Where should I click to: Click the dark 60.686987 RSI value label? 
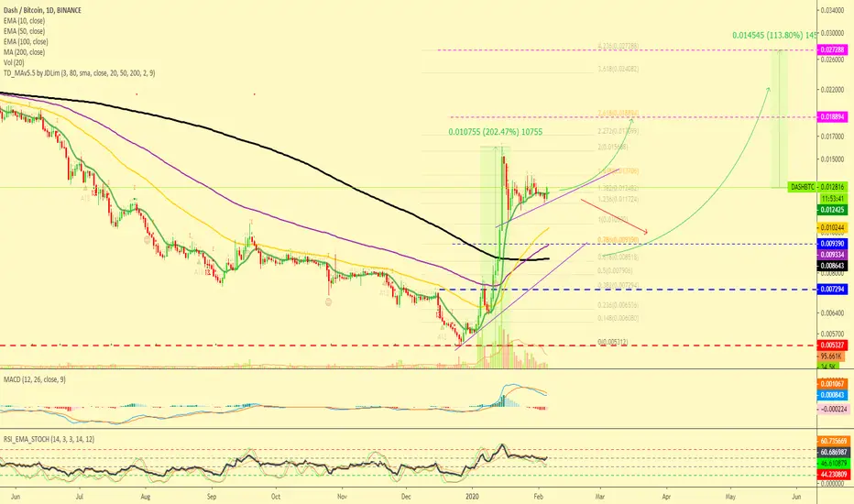pos(833,453)
